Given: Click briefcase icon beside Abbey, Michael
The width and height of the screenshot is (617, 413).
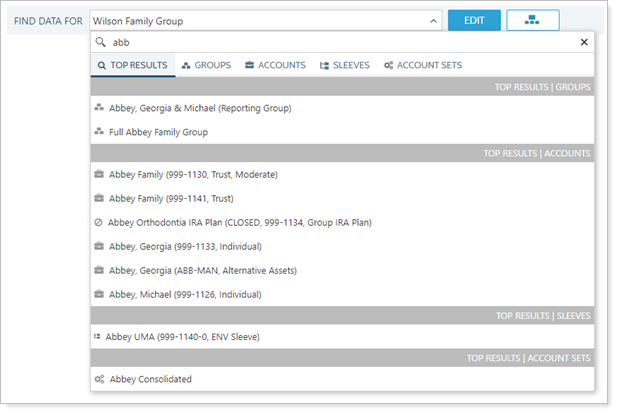Looking at the screenshot, I should pyautogui.click(x=99, y=294).
